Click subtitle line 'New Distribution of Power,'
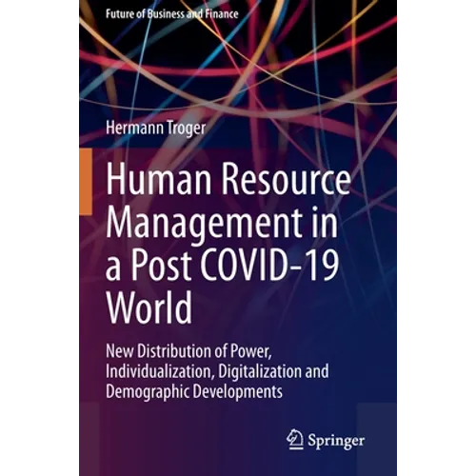 click(189, 351)
